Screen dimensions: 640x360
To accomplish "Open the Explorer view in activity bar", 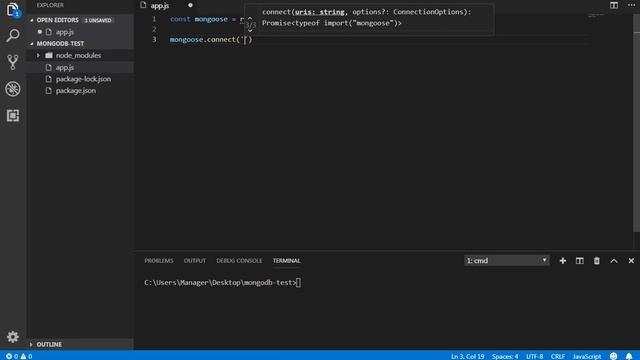I will (x=13, y=10).
